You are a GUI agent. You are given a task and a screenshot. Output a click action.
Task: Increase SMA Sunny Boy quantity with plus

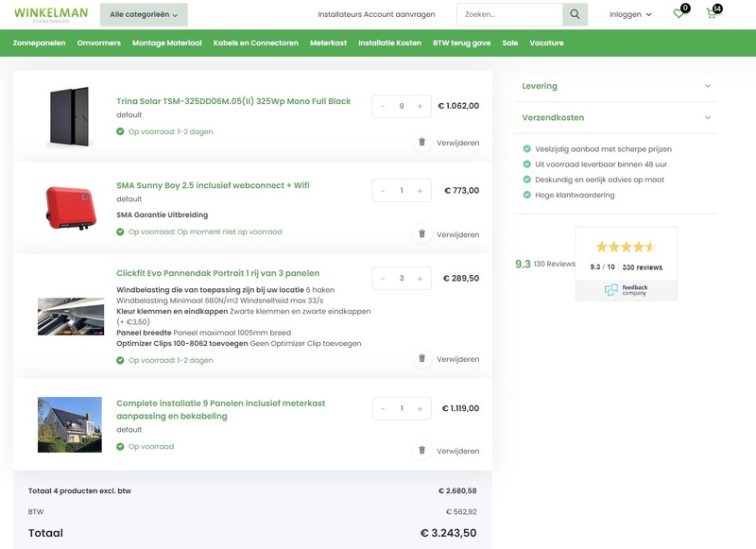pos(420,191)
